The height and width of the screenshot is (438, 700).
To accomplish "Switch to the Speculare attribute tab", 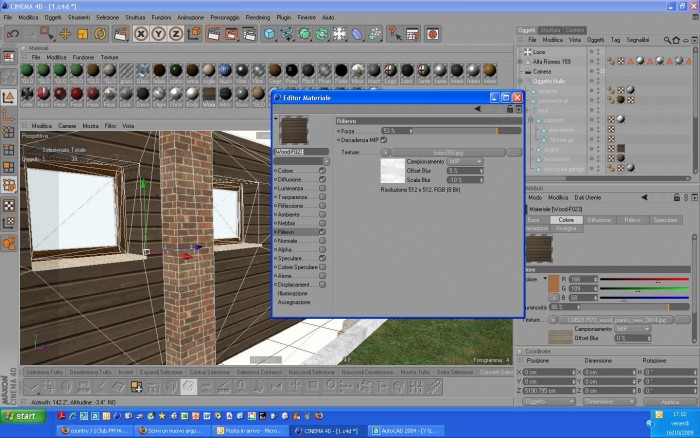I will point(665,220).
